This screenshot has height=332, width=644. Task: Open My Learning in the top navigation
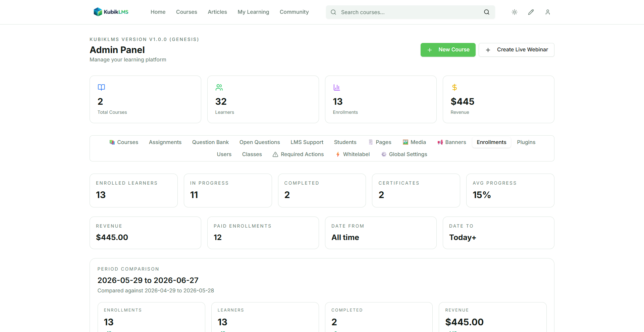[x=253, y=12]
